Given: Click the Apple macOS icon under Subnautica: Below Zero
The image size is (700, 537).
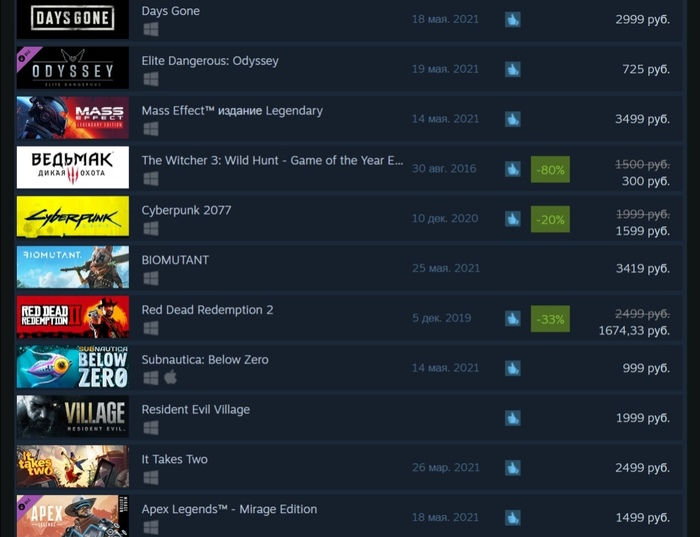Looking at the screenshot, I should (x=171, y=378).
